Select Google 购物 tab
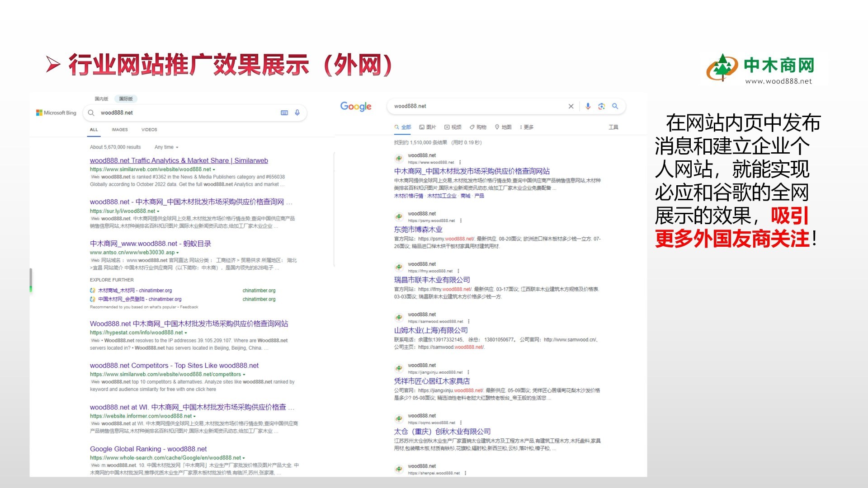 [478, 127]
